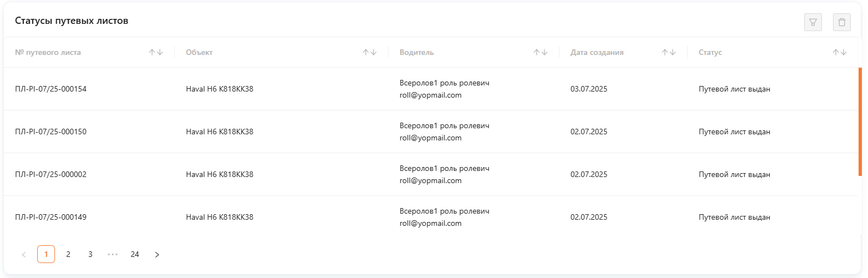868x278 pixels.
Task: Select page 3 in pagination
Action: [x=90, y=254]
